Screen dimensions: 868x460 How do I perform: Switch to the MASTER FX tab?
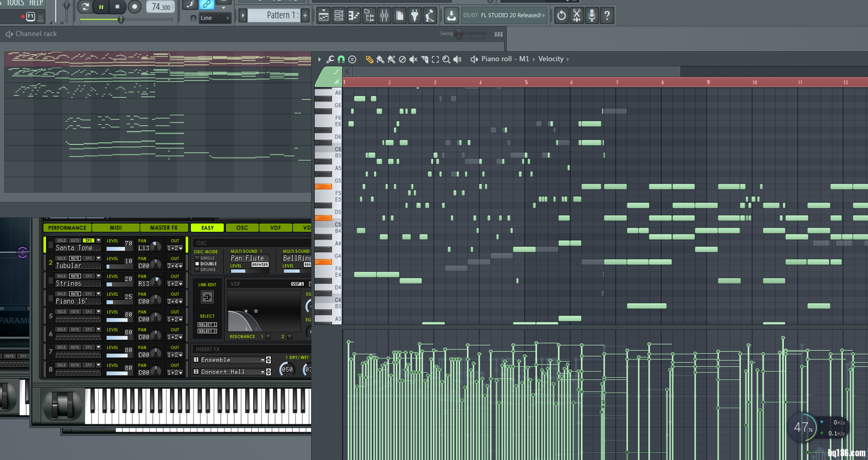[x=164, y=228]
